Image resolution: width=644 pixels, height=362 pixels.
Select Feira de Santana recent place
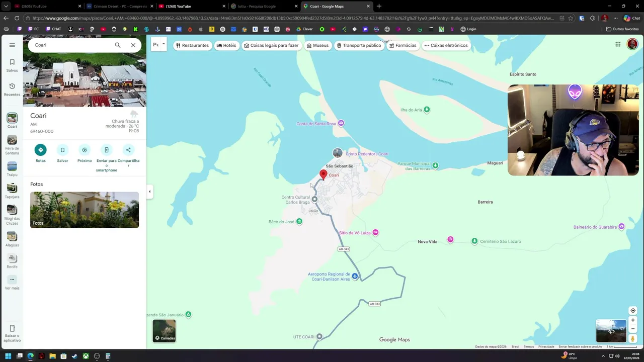point(12,145)
